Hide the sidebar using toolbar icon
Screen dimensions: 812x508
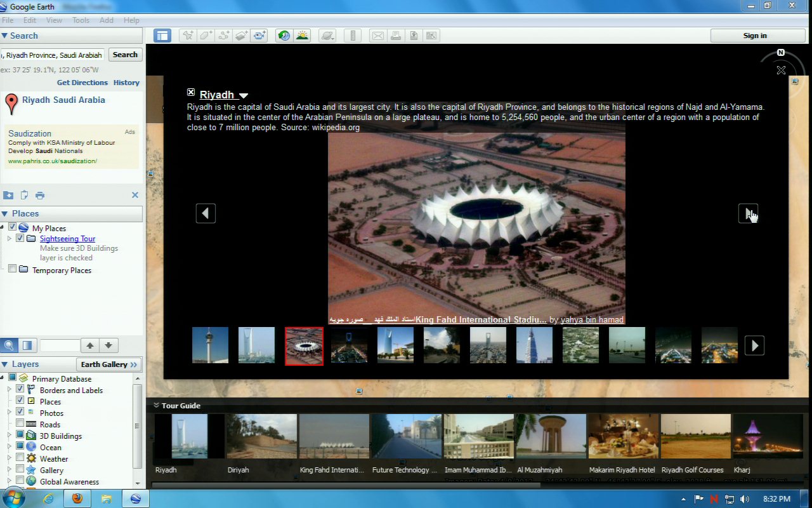[162, 36]
